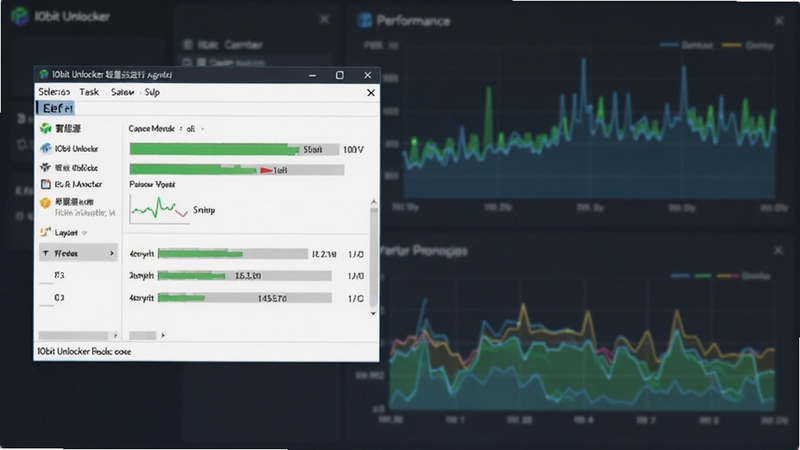Image resolution: width=800 pixels, height=450 pixels.
Task: Expand the chevron beside Cance Merak heading
Action: coord(203,129)
